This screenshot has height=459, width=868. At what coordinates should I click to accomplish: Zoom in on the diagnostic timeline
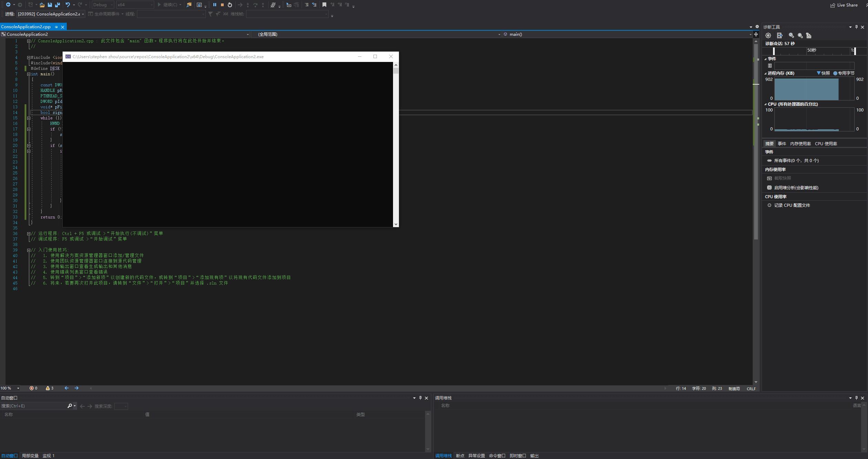791,35
